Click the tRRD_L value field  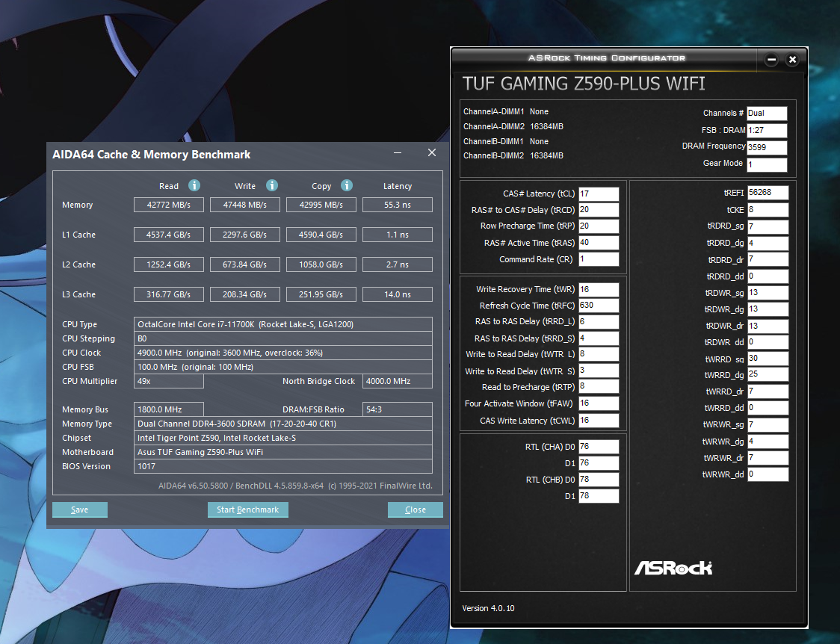click(x=599, y=322)
